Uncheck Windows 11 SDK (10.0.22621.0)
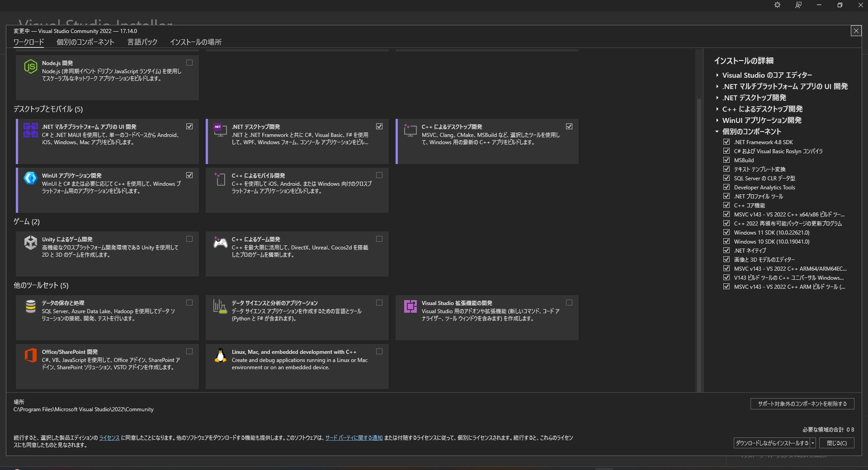The height and width of the screenshot is (470, 868). click(726, 232)
